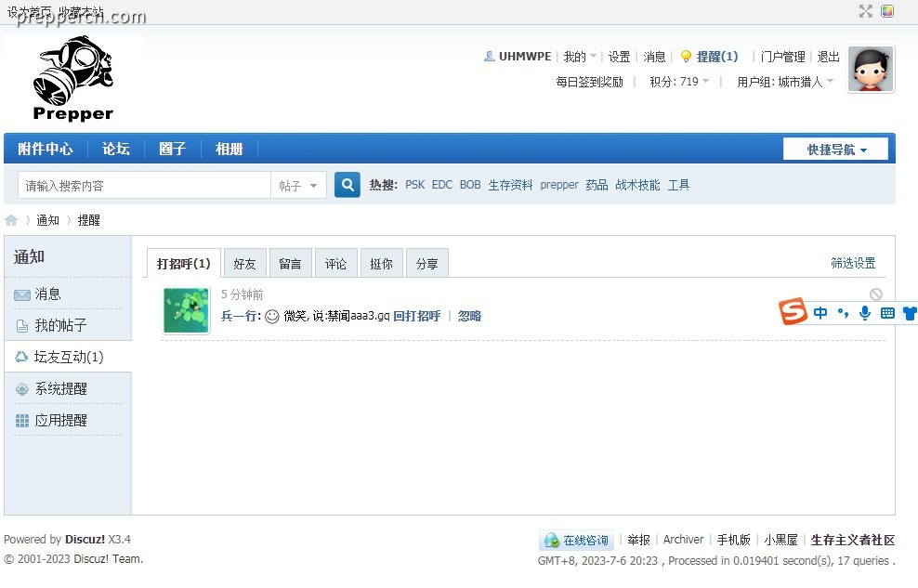Open the Archiver link in footer
Screen dimensions: 918x588
(x=683, y=540)
